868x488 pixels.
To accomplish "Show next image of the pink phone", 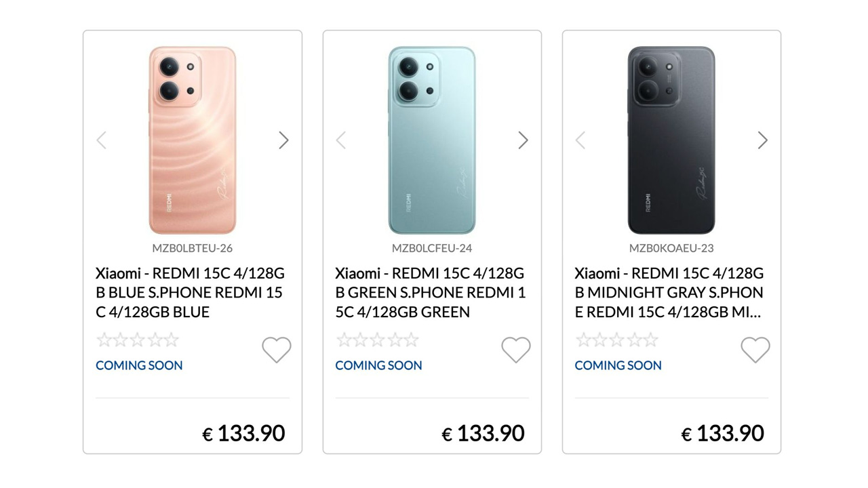I will pyautogui.click(x=283, y=140).
